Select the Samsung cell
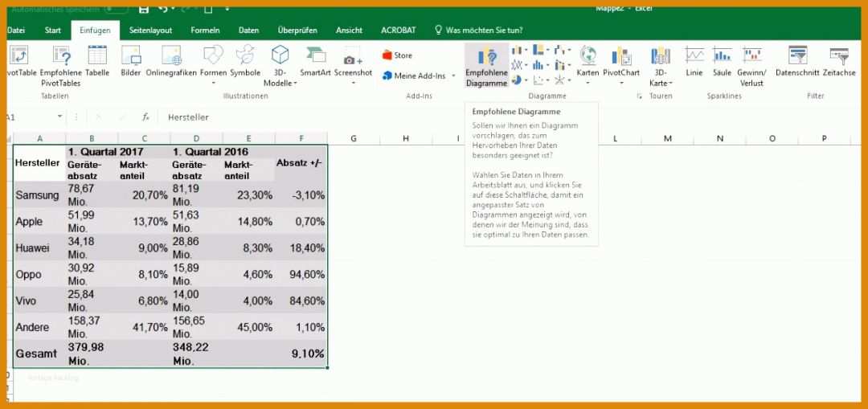The image size is (868, 409). tap(39, 194)
